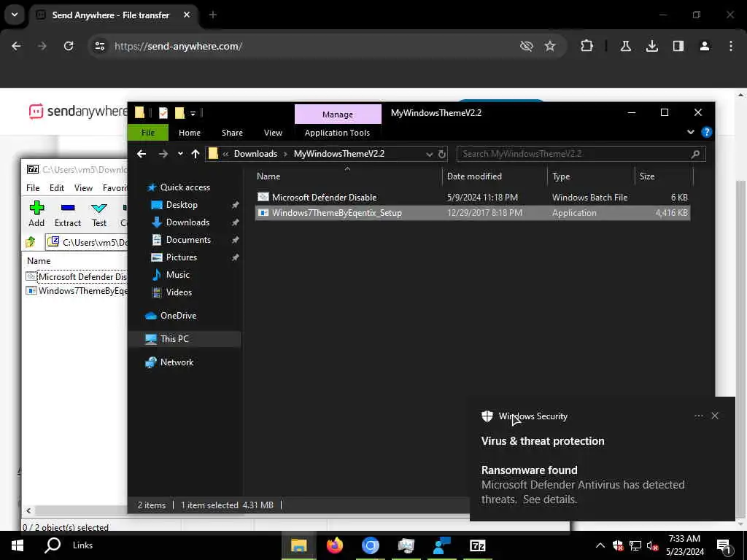Refresh the MyWindowsThemeV2.2 folder
Screen dimensions: 747x560
click(x=442, y=155)
